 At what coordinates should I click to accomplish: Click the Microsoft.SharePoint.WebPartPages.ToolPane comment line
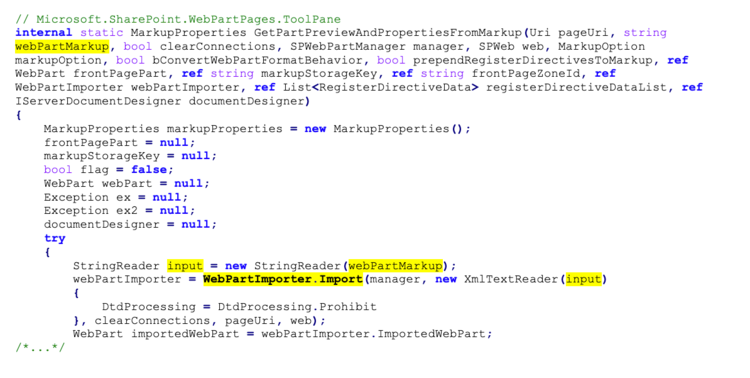(x=178, y=20)
